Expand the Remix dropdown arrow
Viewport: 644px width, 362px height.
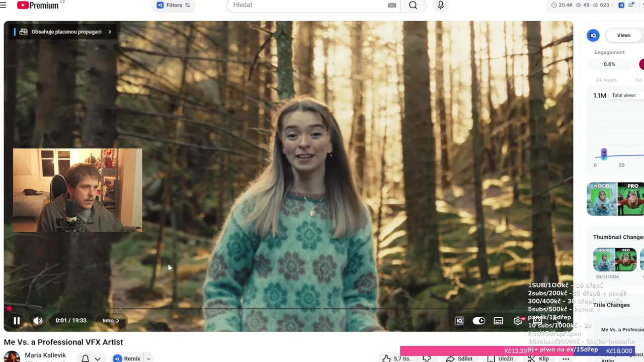pyautogui.click(x=148, y=358)
